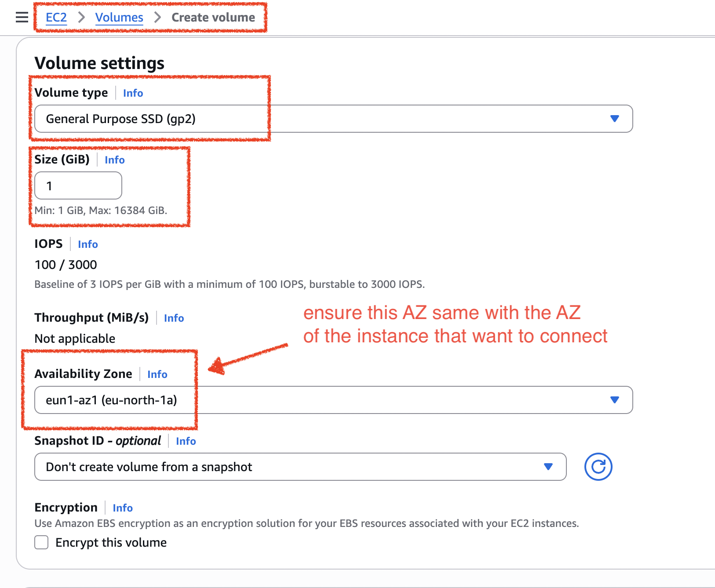Image resolution: width=715 pixels, height=588 pixels.
Task: View Encryption Info details
Action: (x=122, y=508)
